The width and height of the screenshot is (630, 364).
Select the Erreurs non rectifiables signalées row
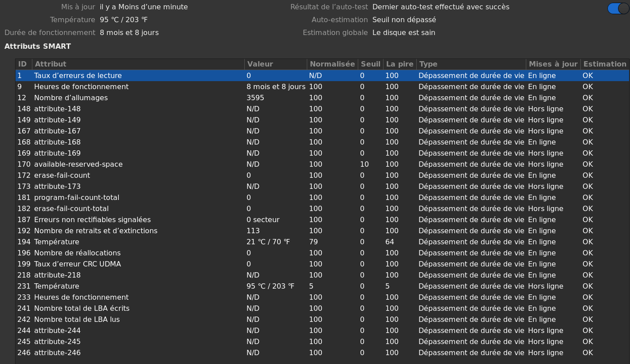92,220
